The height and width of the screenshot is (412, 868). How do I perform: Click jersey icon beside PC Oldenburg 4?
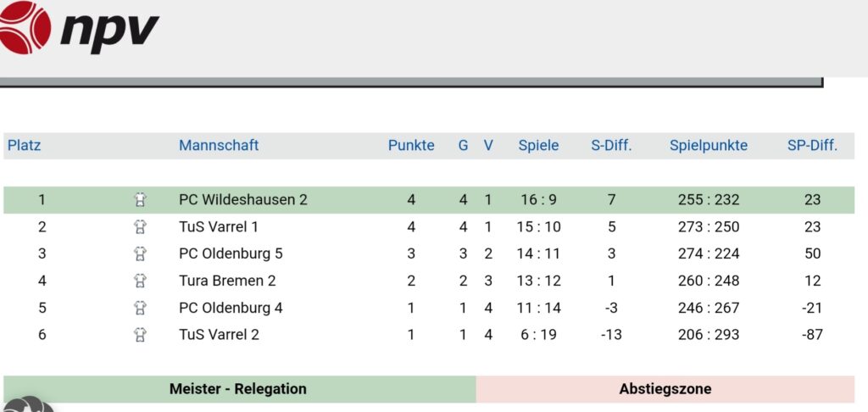(x=141, y=308)
